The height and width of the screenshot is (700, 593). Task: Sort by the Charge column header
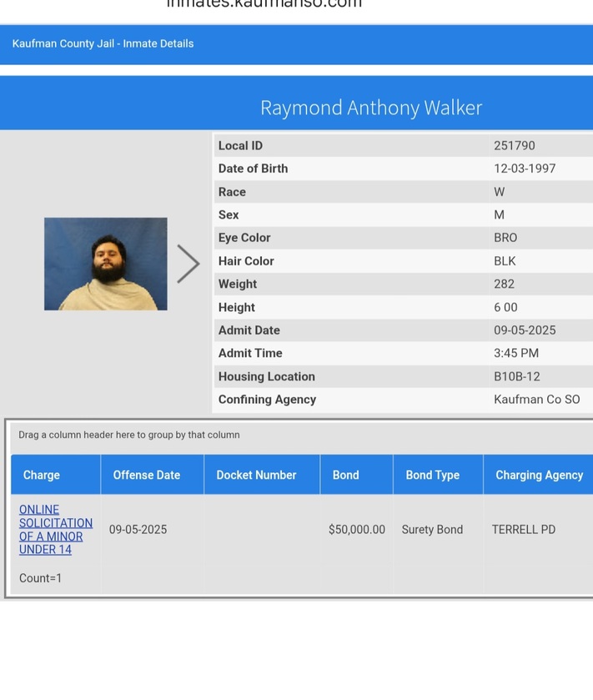point(56,475)
